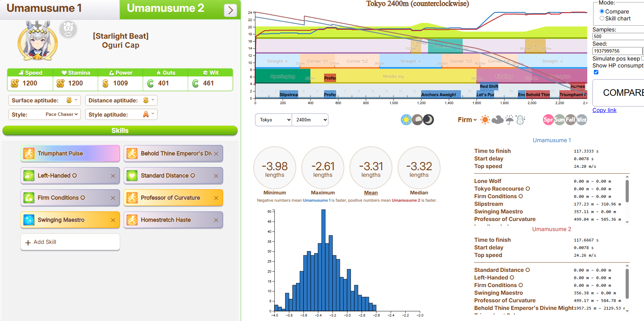This screenshot has height=321, width=644.
Task: Select the night moon icon
Action: coord(428,120)
